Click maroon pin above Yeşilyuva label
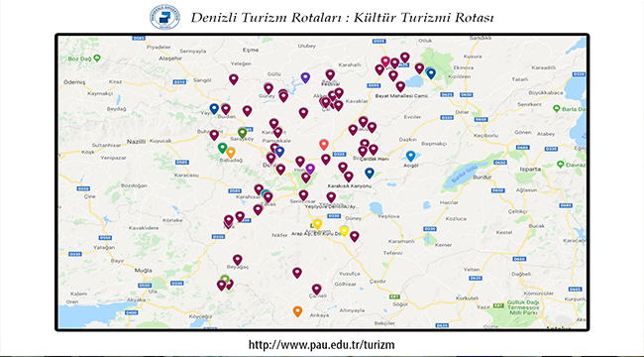 [x=331, y=197]
